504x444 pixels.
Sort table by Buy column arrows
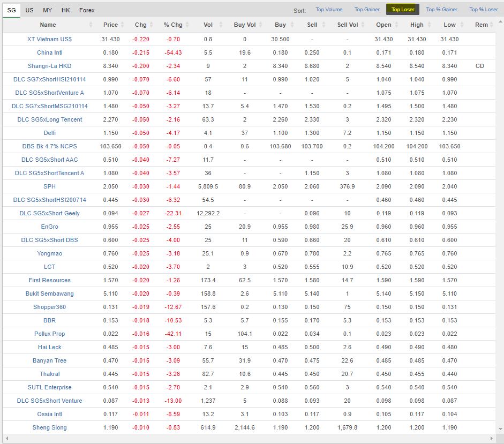pyautogui.click(x=292, y=25)
